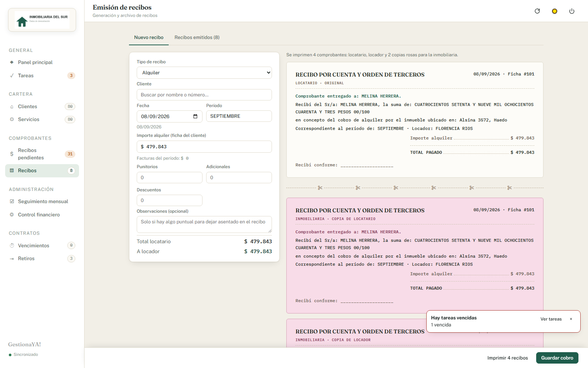
Task: Click the Período input showing SEPTIEMBRE
Action: (239, 116)
